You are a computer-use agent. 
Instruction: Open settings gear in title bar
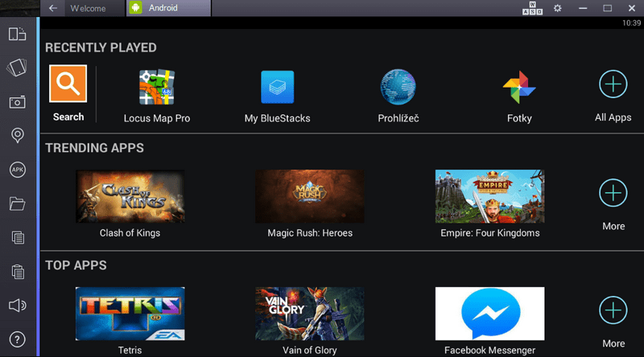557,8
